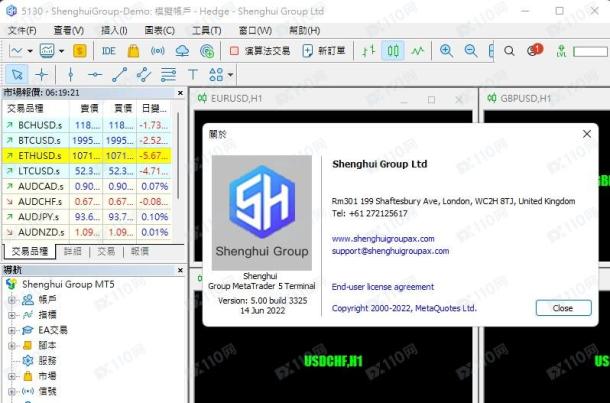Select the AUDCAD.s symbol row
610x403 pixels.
coord(87,186)
